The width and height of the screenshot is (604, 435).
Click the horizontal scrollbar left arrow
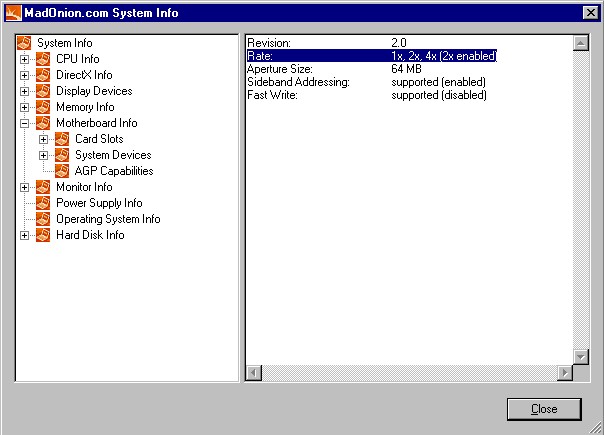[x=253, y=373]
